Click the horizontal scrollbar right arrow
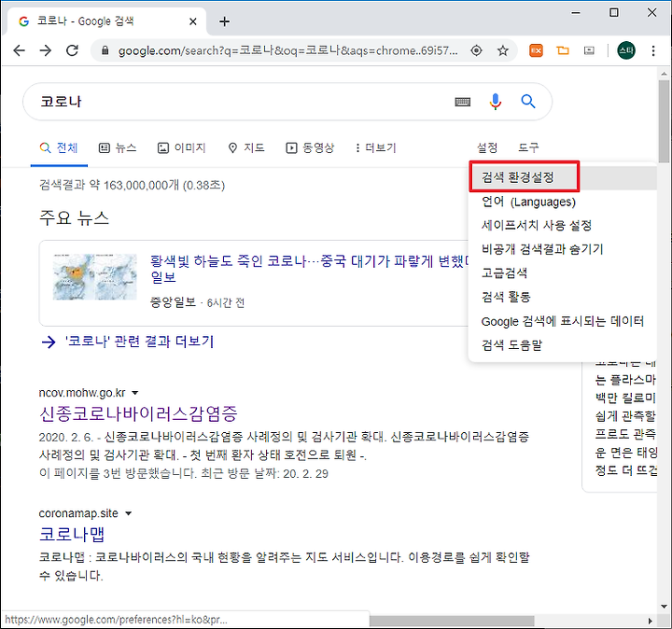This screenshot has width=672, height=629. pos(651,621)
